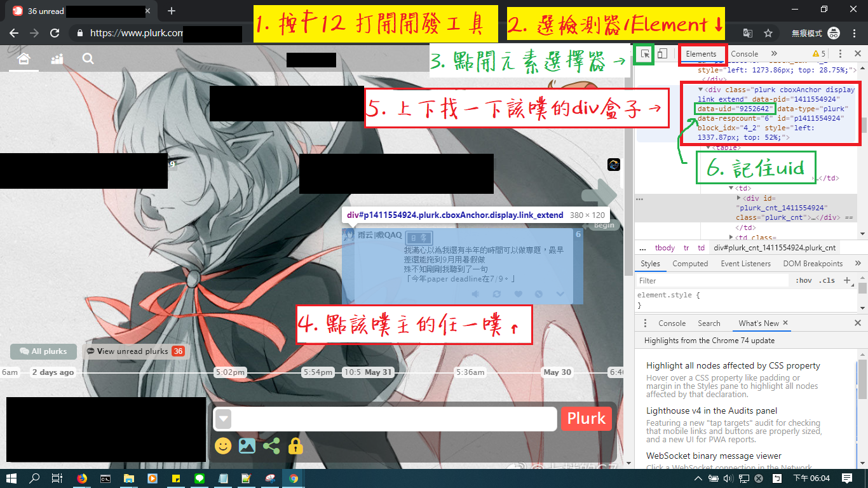Viewport: 868px width, 488px height.
Task: Click the data-uid="9252642" attribute text
Action: (735, 109)
